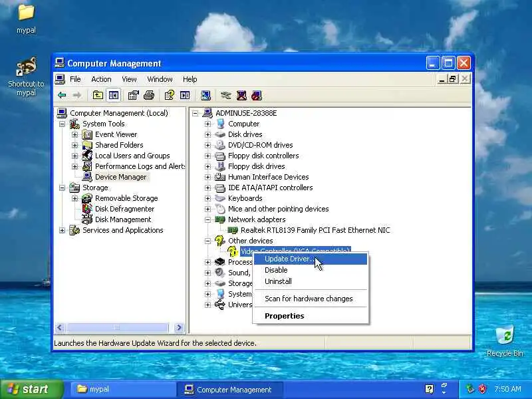Image resolution: width=532 pixels, height=399 pixels.
Task: Collapse the ADMINUSE-28388E root node
Action: pyautogui.click(x=195, y=113)
